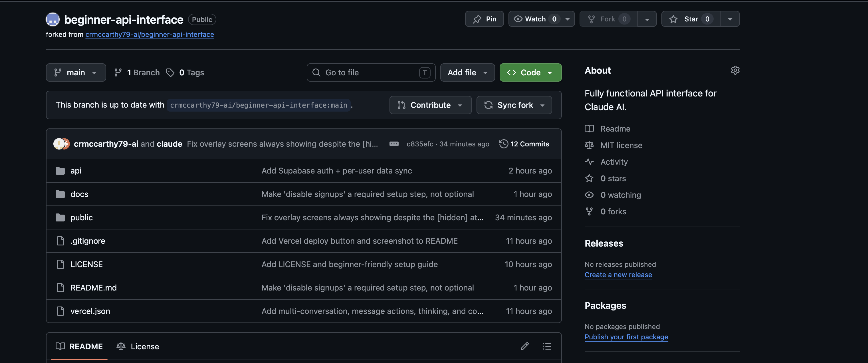This screenshot has height=363, width=868.
Task: Click the MIT license scale icon
Action: [x=589, y=145]
